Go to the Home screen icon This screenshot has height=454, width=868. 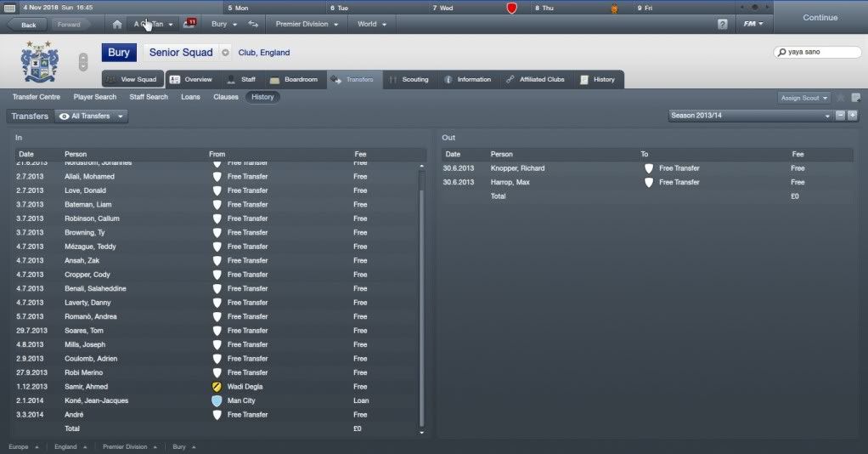(117, 25)
